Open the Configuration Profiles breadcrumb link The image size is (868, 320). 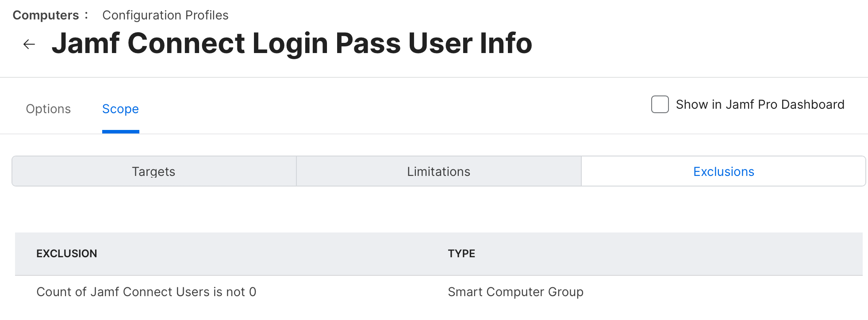165,15
